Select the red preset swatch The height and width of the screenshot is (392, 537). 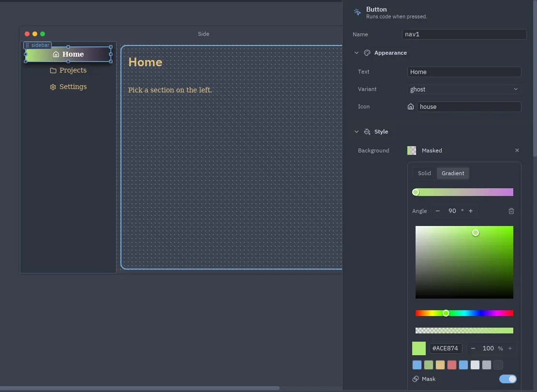452,365
